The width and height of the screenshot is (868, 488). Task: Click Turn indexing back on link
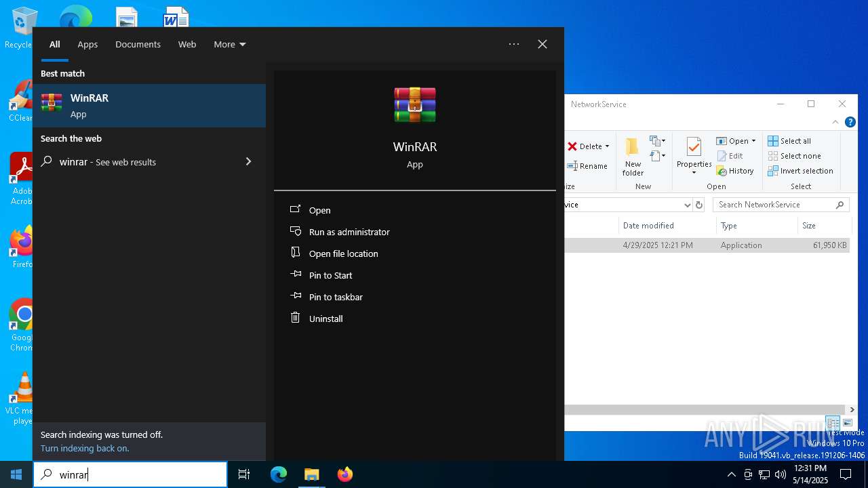click(x=85, y=448)
